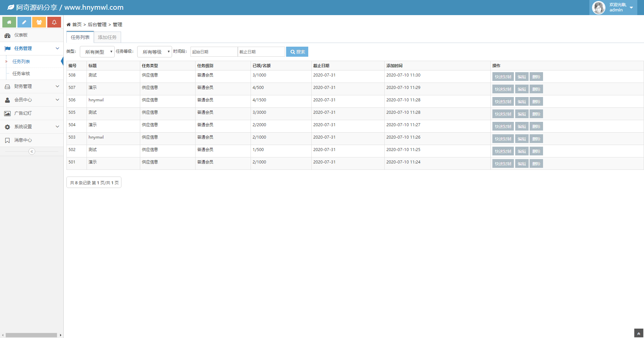Viewport: 644px width, 338px height.
Task: Open the 所有类型 type dropdown
Action: click(x=97, y=52)
